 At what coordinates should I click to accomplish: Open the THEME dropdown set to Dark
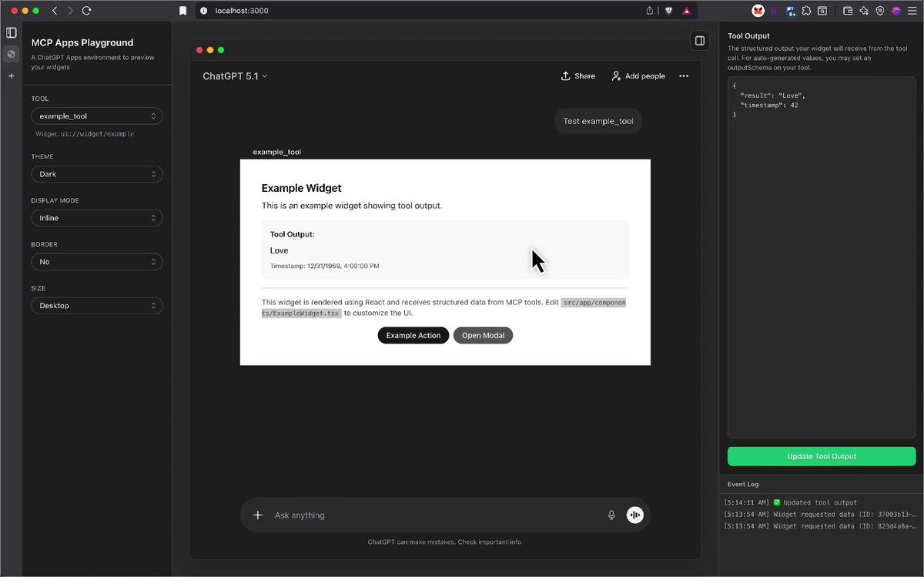click(x=97, y=174)
